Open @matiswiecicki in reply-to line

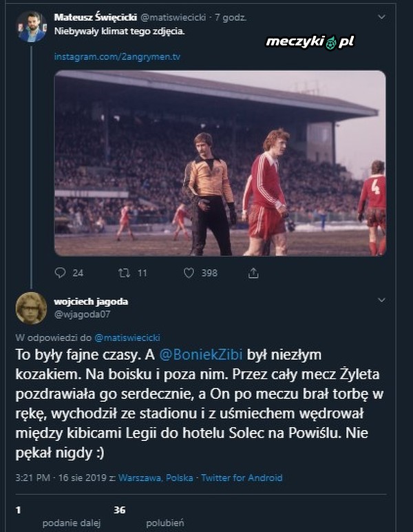(x=127, y=338)
